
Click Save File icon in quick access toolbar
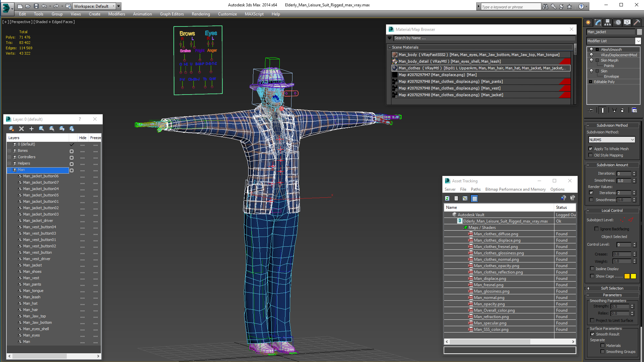coord(36,6)
